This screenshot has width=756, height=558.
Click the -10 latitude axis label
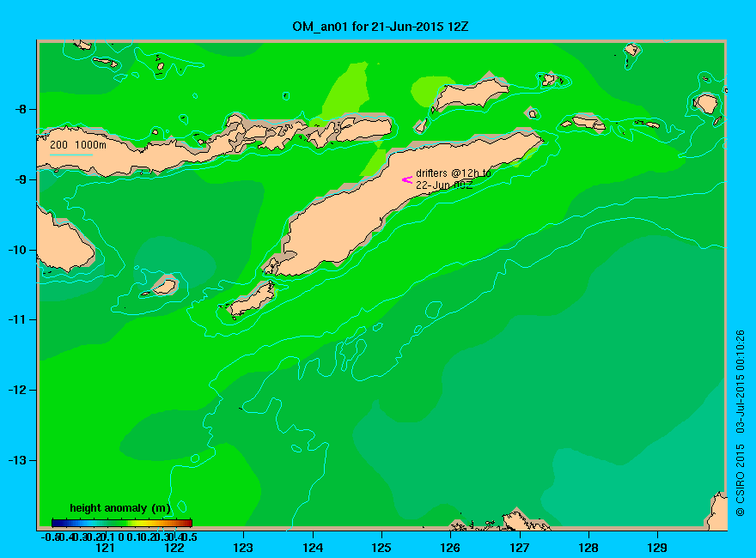point(17,250)
